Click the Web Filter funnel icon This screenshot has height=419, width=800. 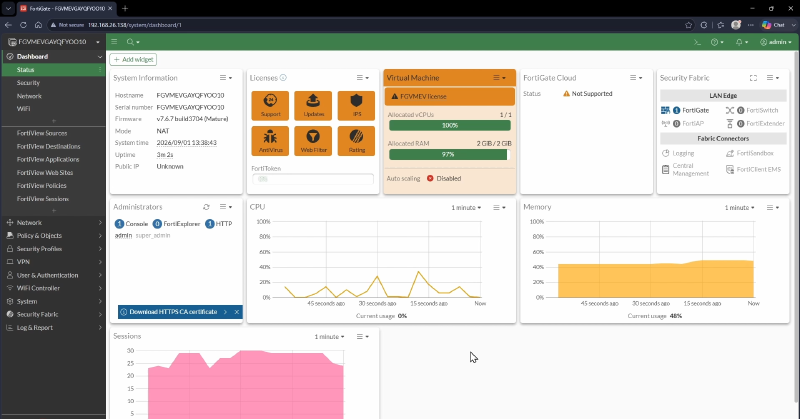pyautogui.click(x=313, y=141)
